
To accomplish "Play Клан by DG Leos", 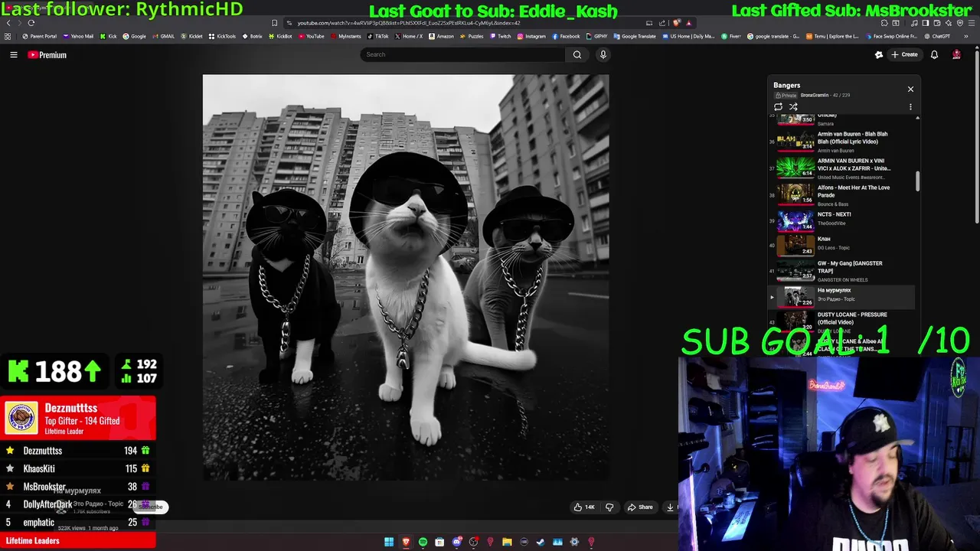I will coord(841,245).
